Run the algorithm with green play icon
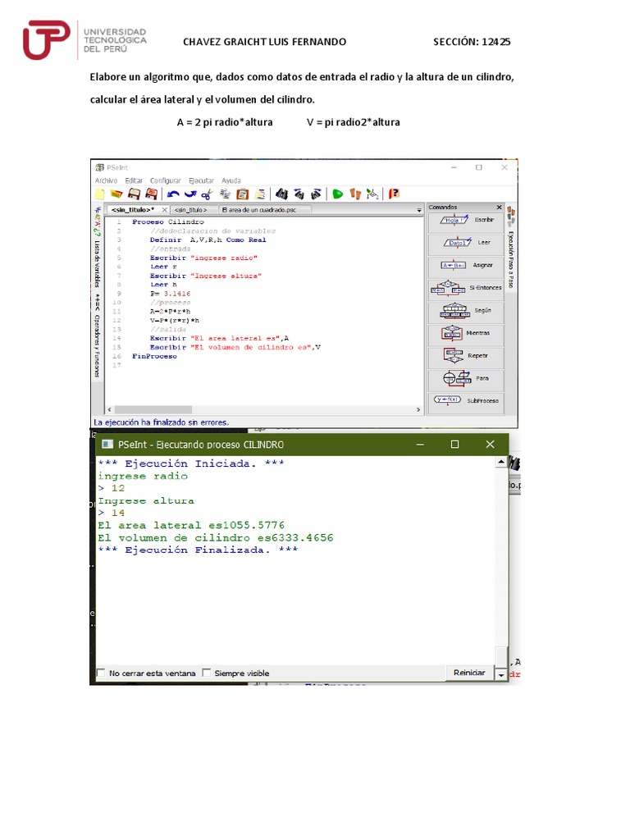 pos(337,194)
